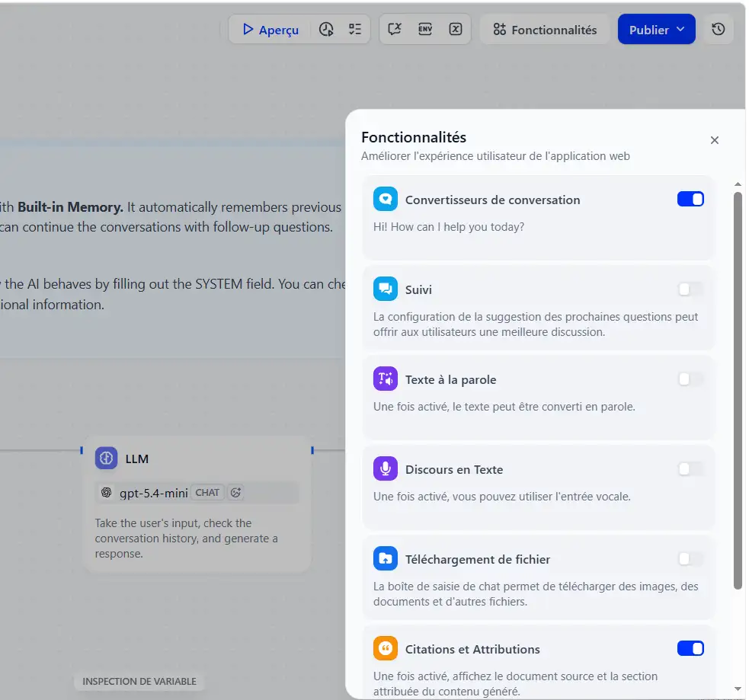This screenshot has width=749, height=700.
Task: Click 'Built-in Memory' note text
Action: pyautogui.click(x=70, y=207)
